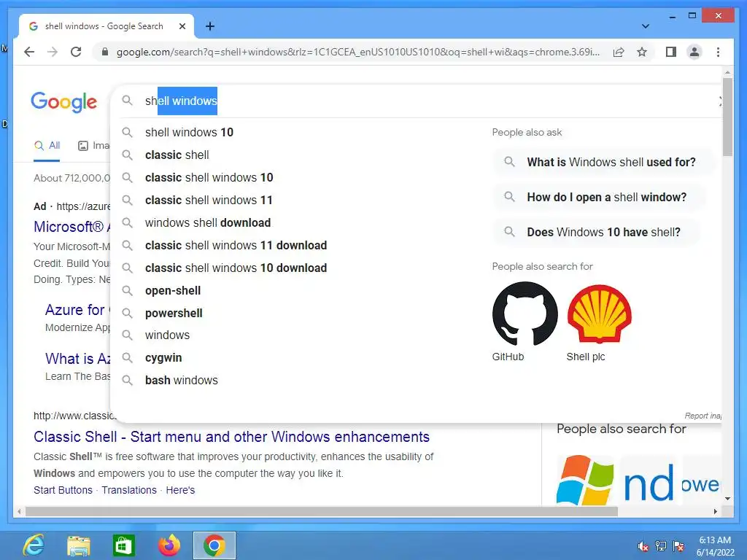Click the Google logo
Screen dimensions: 747x560
(64, 102)
